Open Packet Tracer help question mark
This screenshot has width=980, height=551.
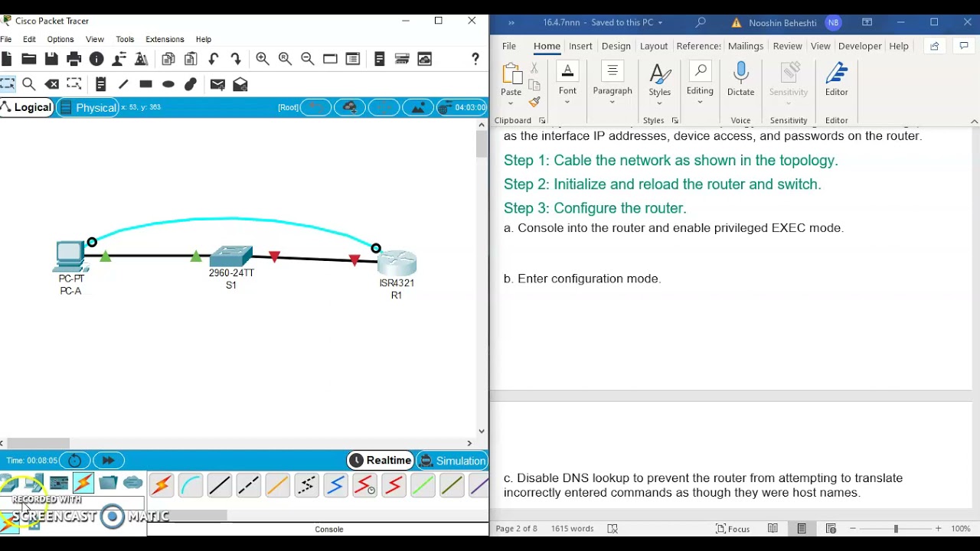(475, 59)
